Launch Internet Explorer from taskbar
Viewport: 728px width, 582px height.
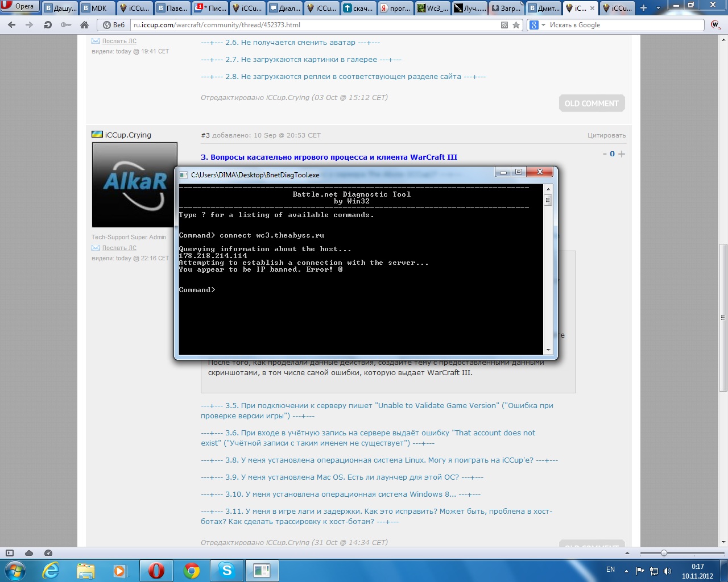point(51,571)
